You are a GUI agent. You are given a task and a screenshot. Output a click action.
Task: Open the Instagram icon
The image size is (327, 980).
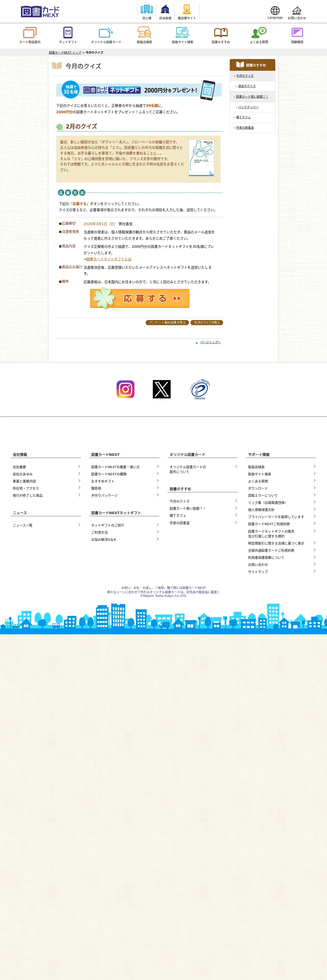pos(126,389)
